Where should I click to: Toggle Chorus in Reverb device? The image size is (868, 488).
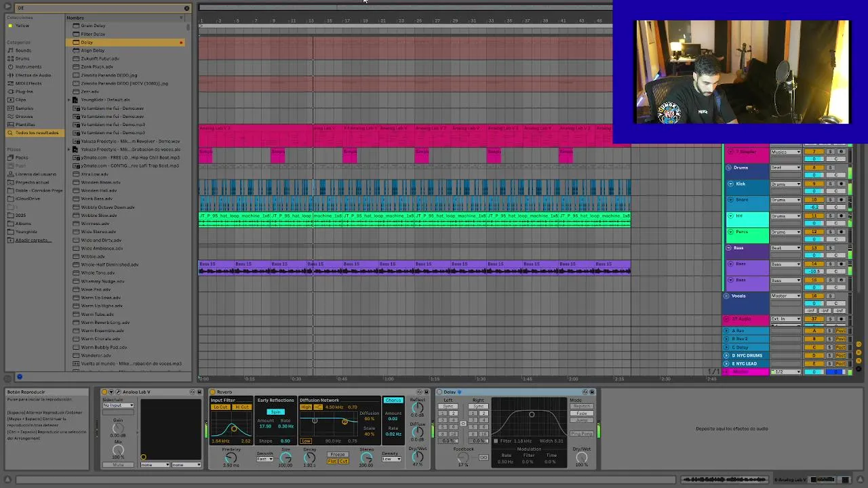pyautogui.click(x=393, y=401)
